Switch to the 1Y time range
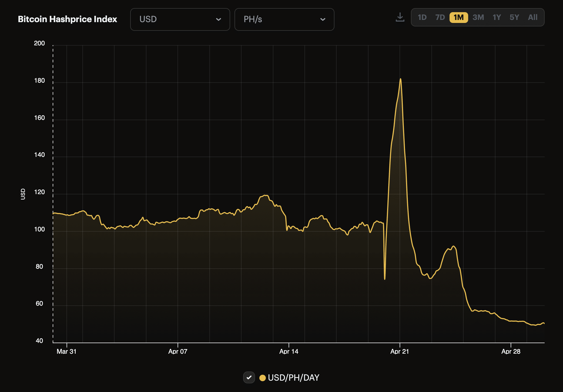Image resolution: width=563 pixels, height=392 pixels. pos(497,18)
